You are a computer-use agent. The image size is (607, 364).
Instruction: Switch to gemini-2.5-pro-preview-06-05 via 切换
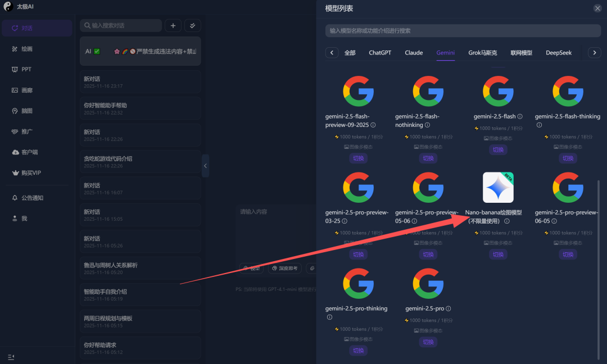click(568, 254)
